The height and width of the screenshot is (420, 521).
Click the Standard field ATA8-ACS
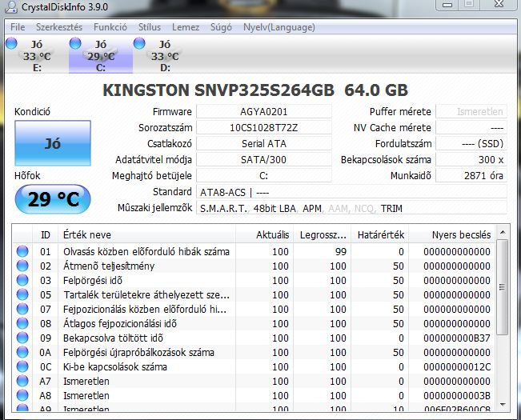(351, 192)
